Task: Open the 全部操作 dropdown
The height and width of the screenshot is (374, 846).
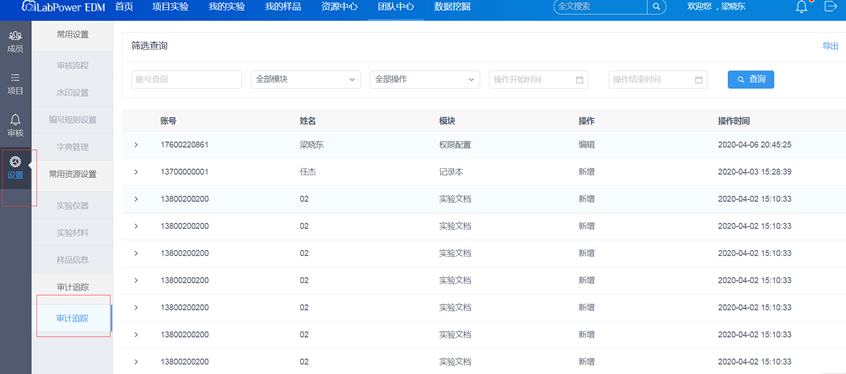Action: (425, 79)
